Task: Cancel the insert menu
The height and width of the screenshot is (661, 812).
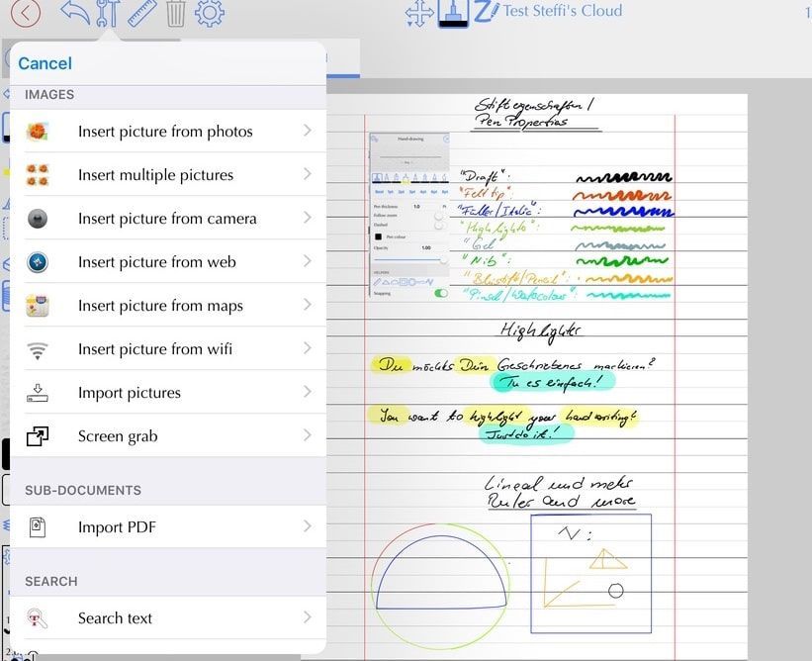Action: pos(45,63)
